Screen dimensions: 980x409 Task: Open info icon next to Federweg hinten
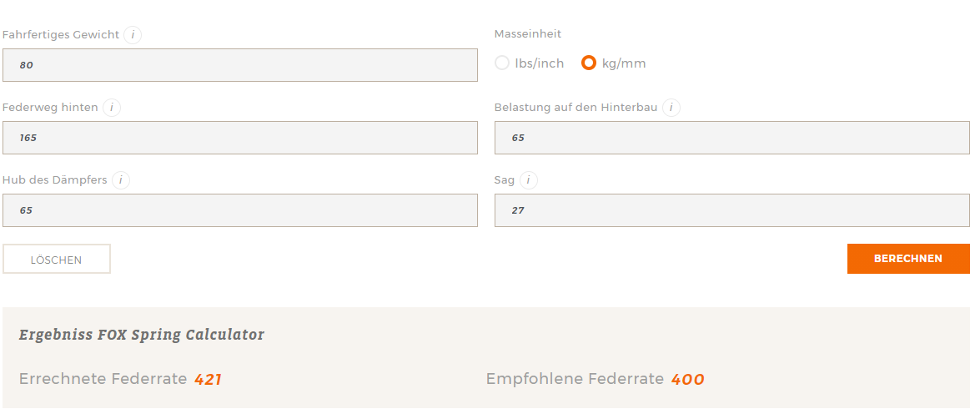click(x=111, y=108)
